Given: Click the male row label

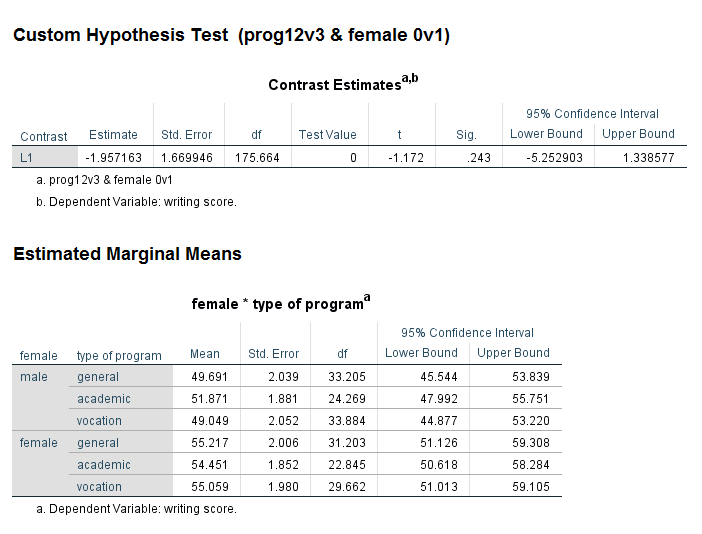Looking at the screenshot, I should tap(34, 377).
